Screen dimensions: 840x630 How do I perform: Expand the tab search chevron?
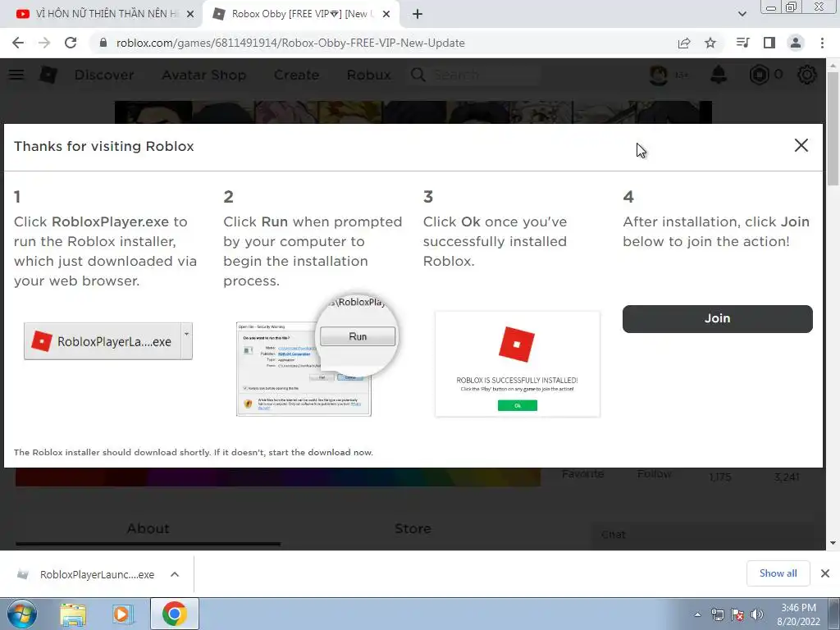(742, 15)
